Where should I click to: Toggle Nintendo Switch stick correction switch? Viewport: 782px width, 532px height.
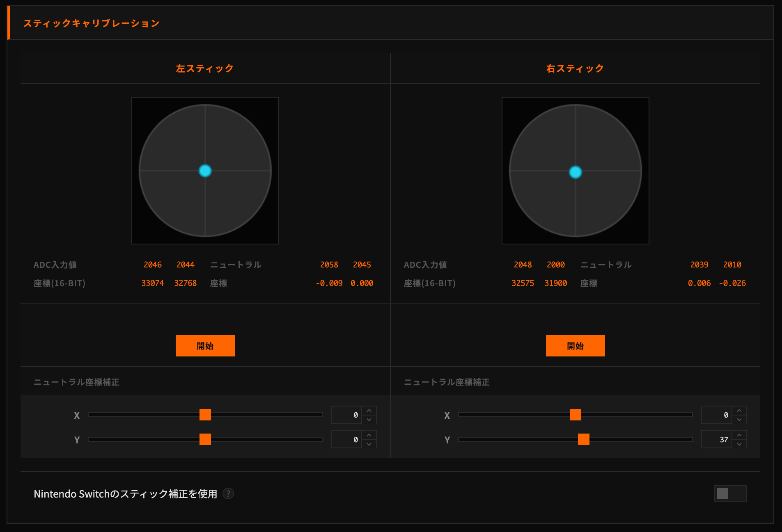pos(730,493)
